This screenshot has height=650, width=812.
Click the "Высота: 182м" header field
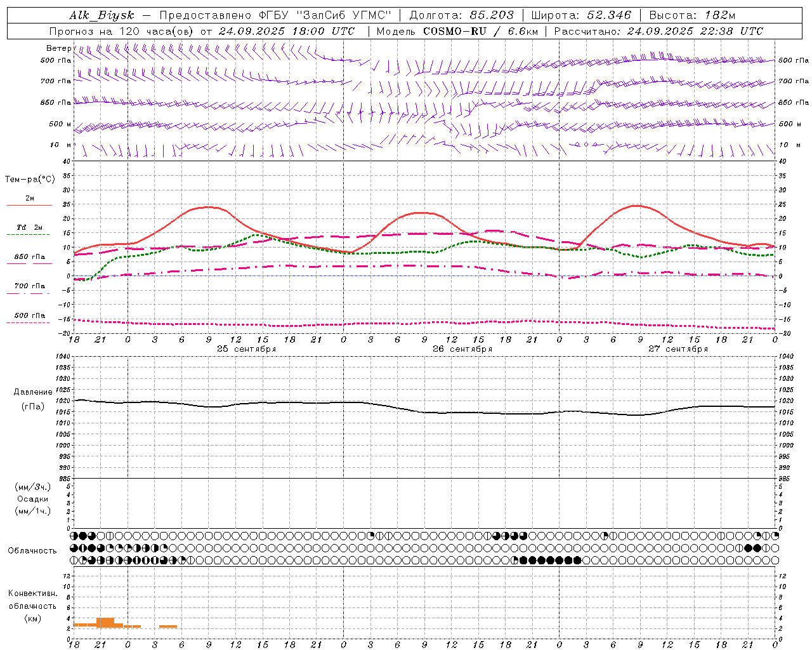pos(692,15)
